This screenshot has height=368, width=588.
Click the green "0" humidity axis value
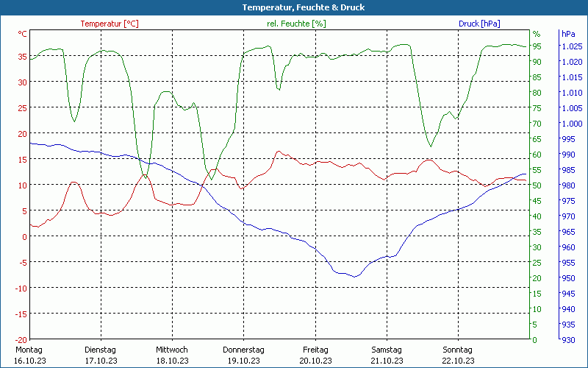point(535,340)
